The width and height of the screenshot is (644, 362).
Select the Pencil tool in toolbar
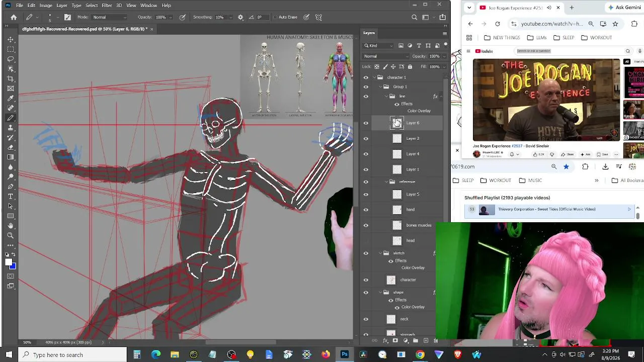pyautogui.click(x=11, y=118)
